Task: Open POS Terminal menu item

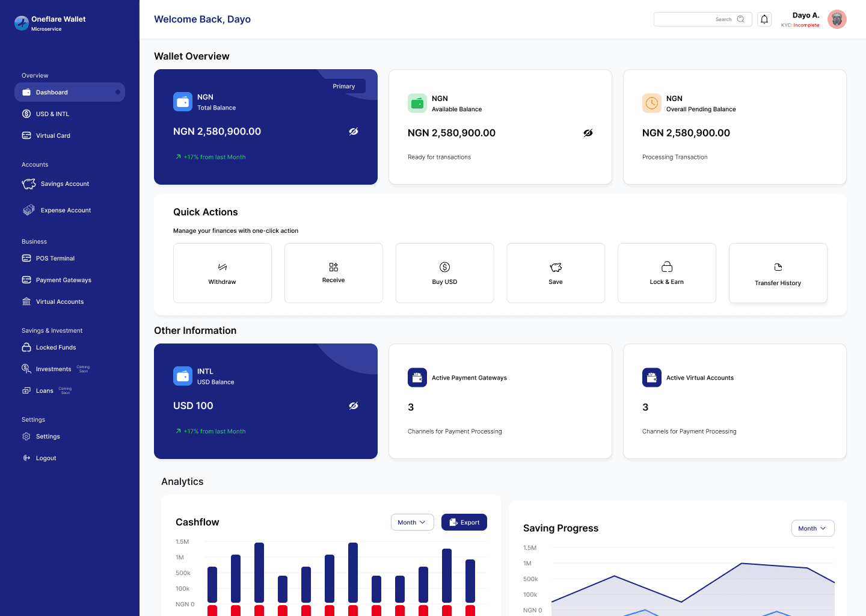Action: pyautogui.click(x=55, y=258)
